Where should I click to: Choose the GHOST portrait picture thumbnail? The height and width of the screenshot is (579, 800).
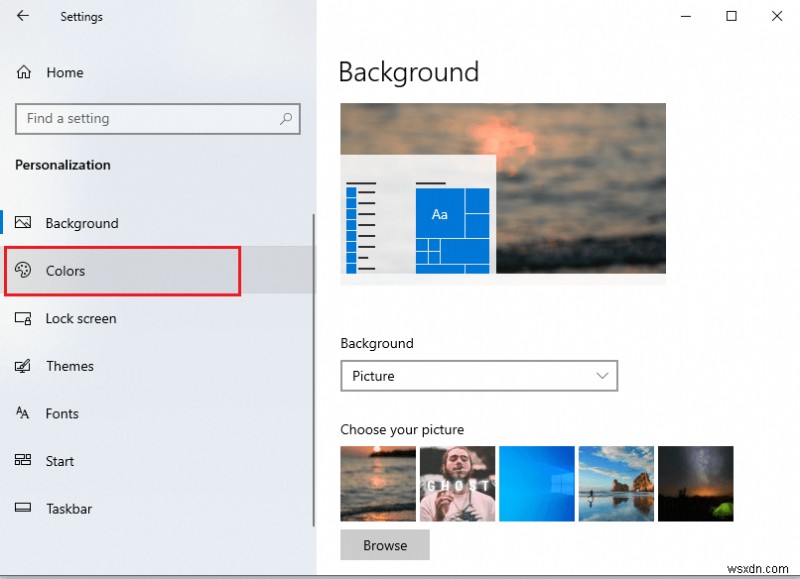pos(458,484)
